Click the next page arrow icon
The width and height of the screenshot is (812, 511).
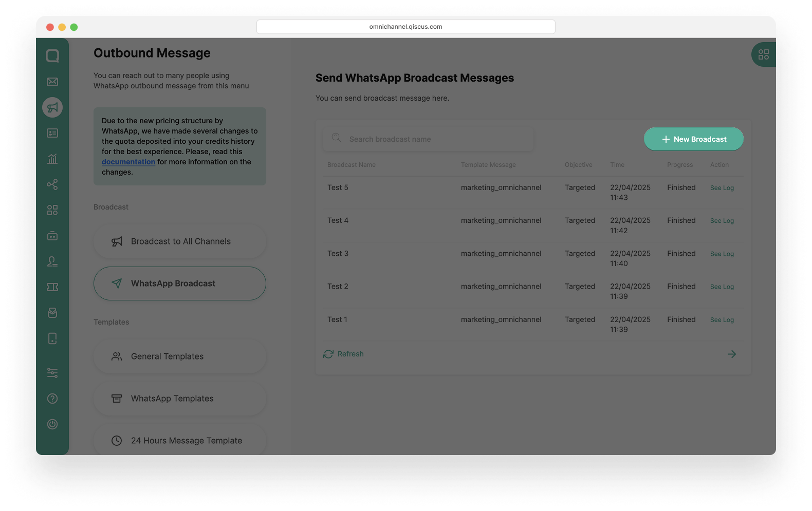[x=732, y=354]
